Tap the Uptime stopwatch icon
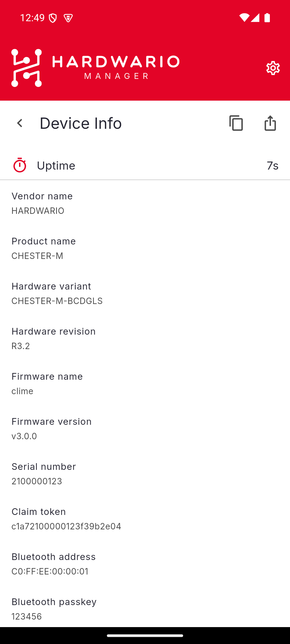290x644 pixels. [x=20, y=165]
